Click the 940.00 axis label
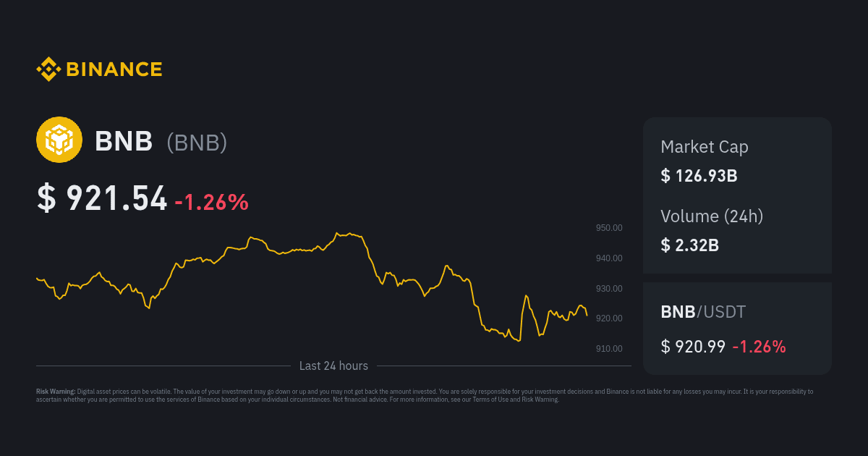 point(608,258)
